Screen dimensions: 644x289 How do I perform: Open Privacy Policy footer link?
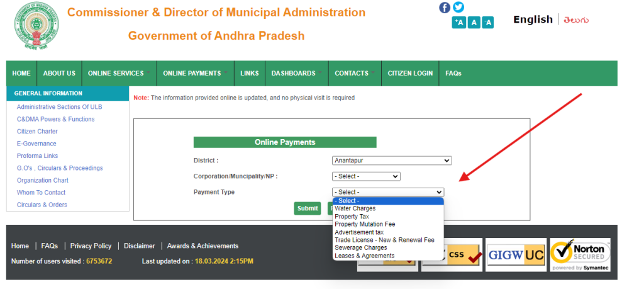[91, 246]
